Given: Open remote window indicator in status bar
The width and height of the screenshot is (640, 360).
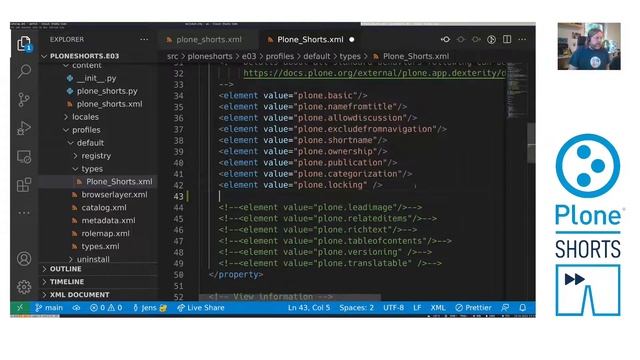Looking at the screenshot, I should 20,308.
